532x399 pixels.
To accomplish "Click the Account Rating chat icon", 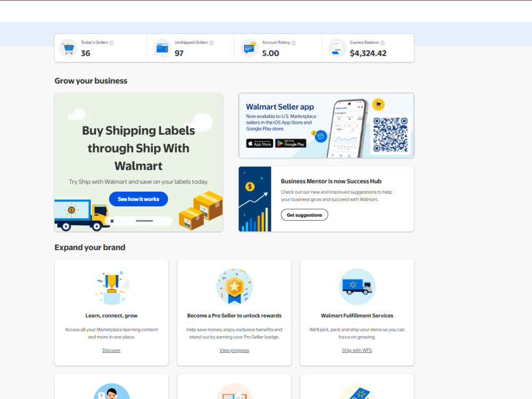I will (250, 48).
